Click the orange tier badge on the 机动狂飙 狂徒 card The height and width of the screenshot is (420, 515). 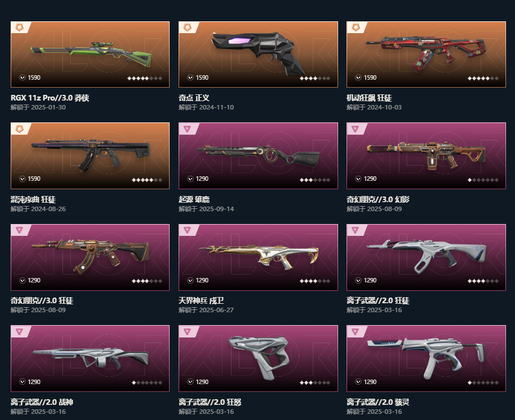coord(356,28)
